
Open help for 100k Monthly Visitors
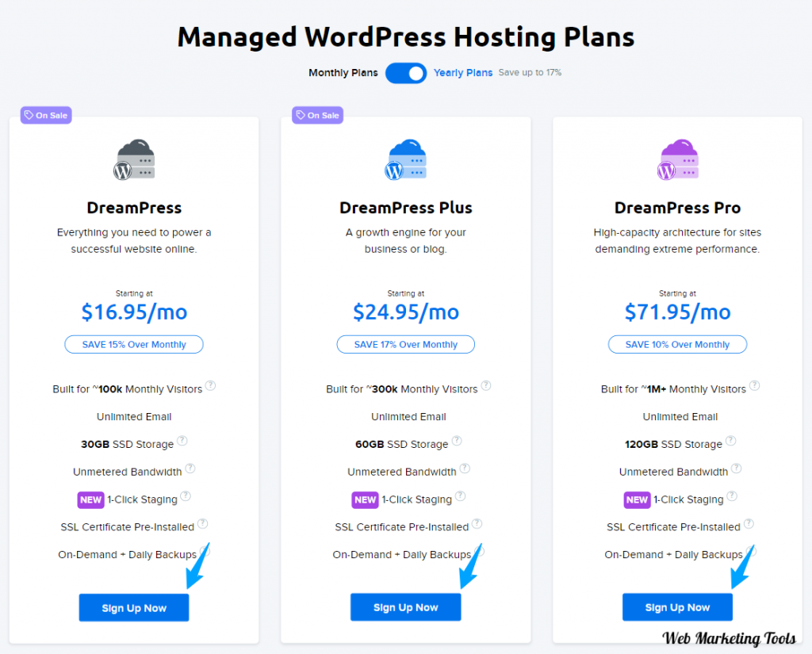click(210, 386)
